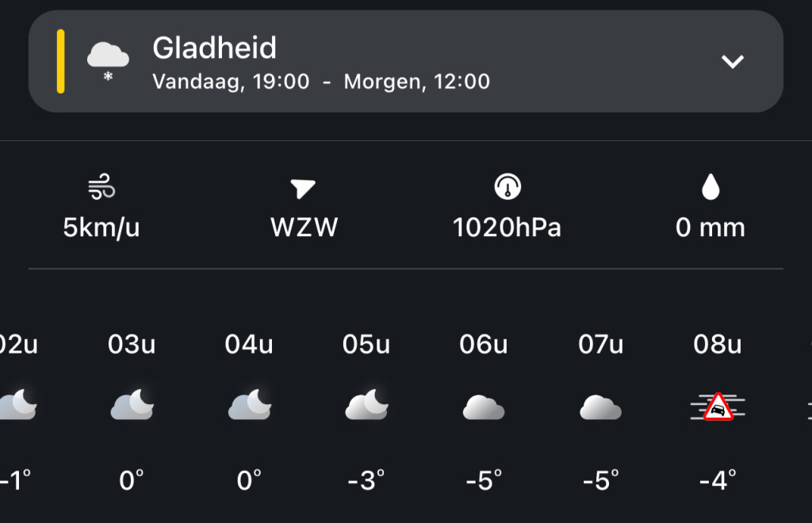The height and width of the screenshot is (523, 812).
Task: Tap the cloudy icon at 07u
Action: click(x=600, y=407)
